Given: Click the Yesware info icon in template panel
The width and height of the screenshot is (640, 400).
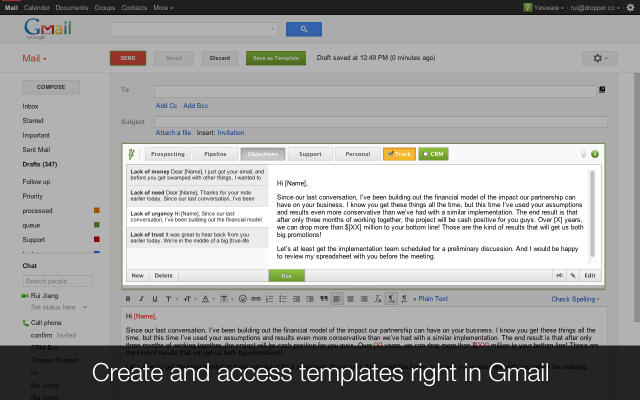Looking at the screenshot, I should coord(595,154).
